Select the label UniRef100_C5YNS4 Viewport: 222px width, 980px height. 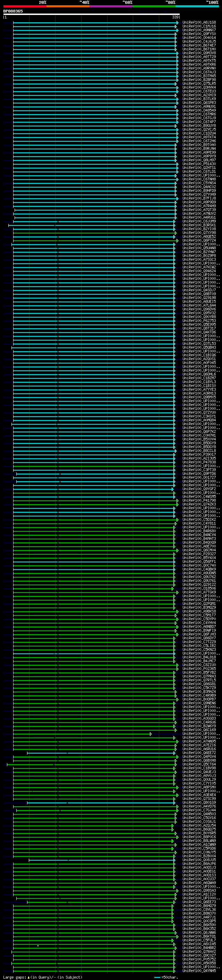point(199,183)
